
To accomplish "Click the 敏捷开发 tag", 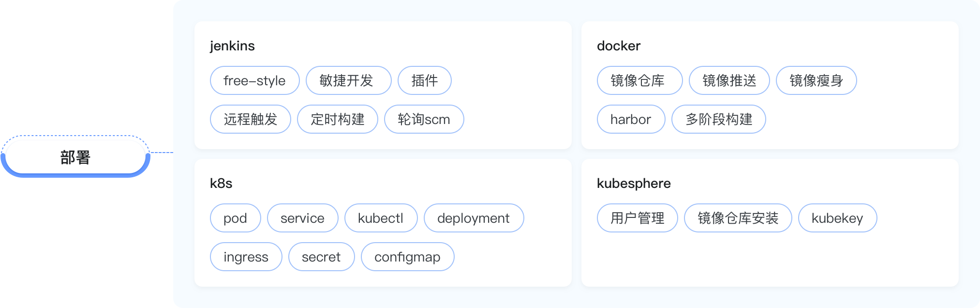I will (346, 80).
